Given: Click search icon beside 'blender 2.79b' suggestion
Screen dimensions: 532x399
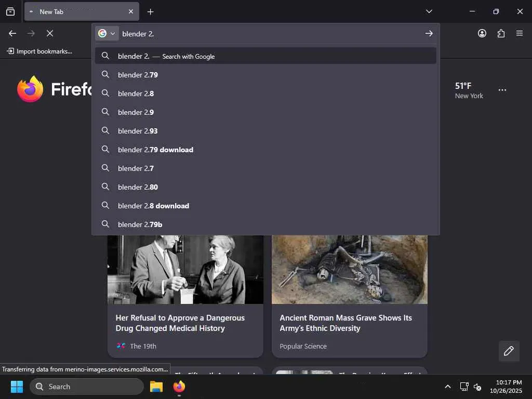Looking at the screenshot, I should tap(105, 224).
